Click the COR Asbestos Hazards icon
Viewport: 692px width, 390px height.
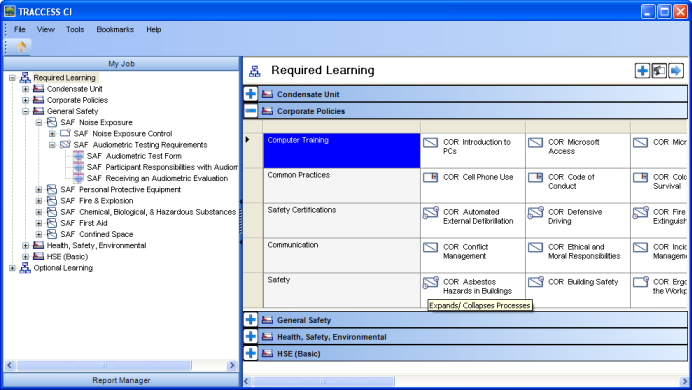(431, 282)
